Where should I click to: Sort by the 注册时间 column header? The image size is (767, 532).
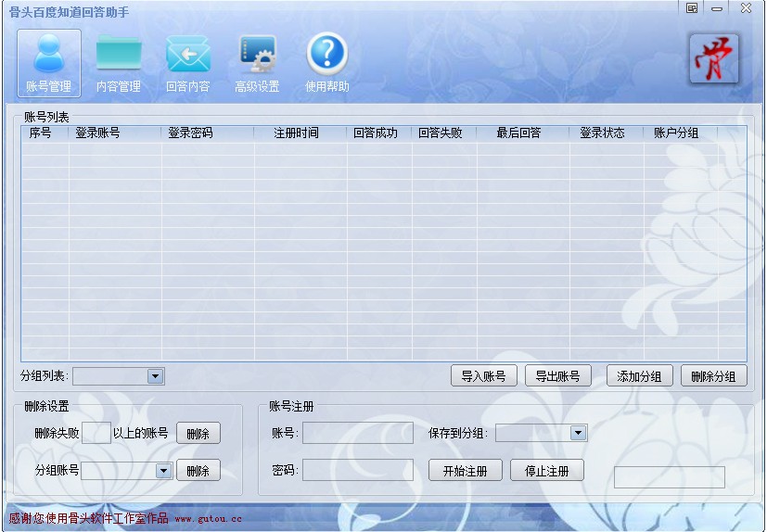click(300, 133)
